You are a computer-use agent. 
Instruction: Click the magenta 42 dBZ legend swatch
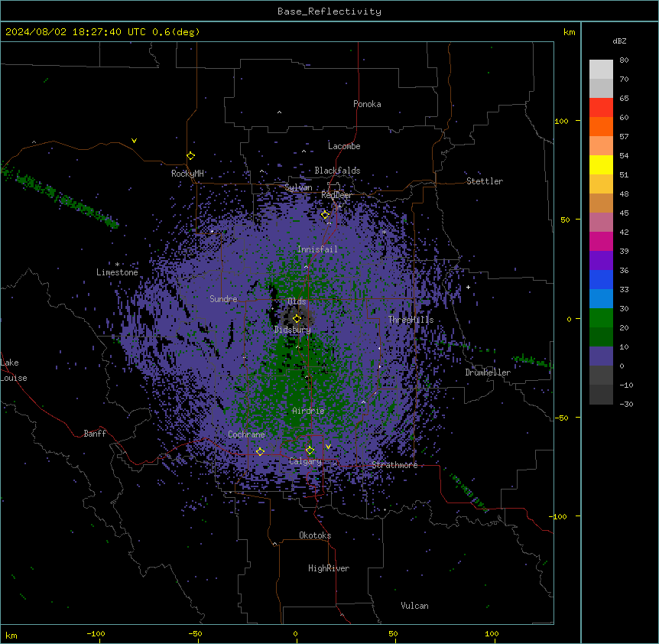(x=601, y=241)
